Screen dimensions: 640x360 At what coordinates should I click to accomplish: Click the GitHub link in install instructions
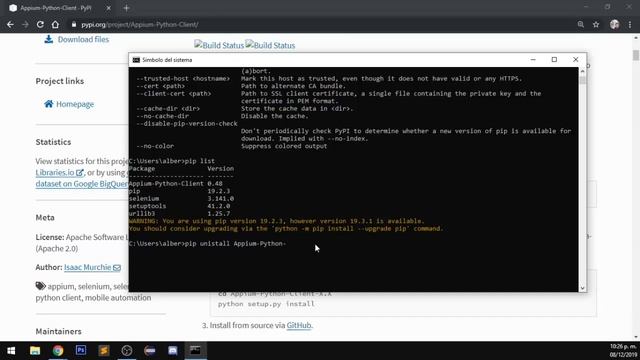tap(299, 325)
